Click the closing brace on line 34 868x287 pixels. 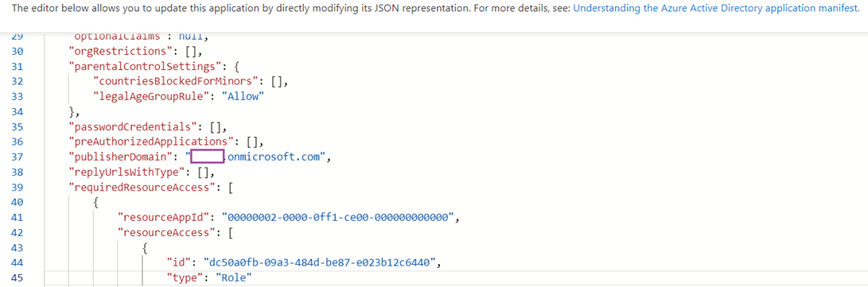71,112
